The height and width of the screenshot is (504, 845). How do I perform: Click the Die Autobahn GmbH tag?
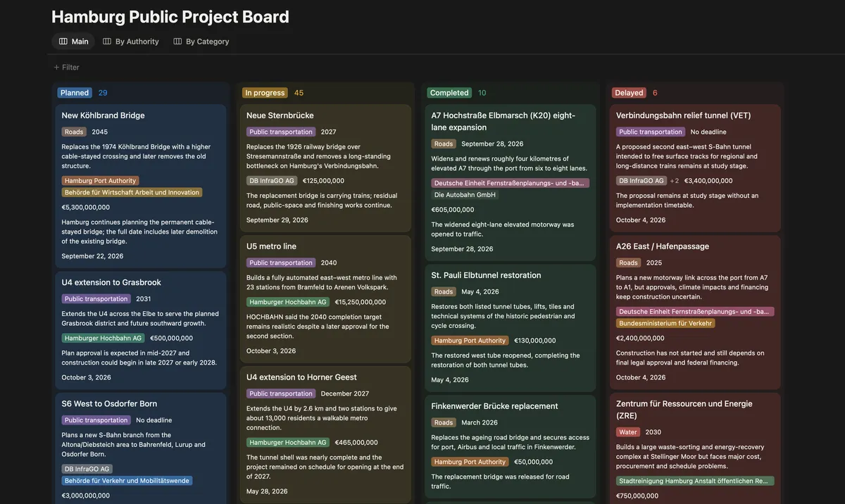tap(465, 195)
